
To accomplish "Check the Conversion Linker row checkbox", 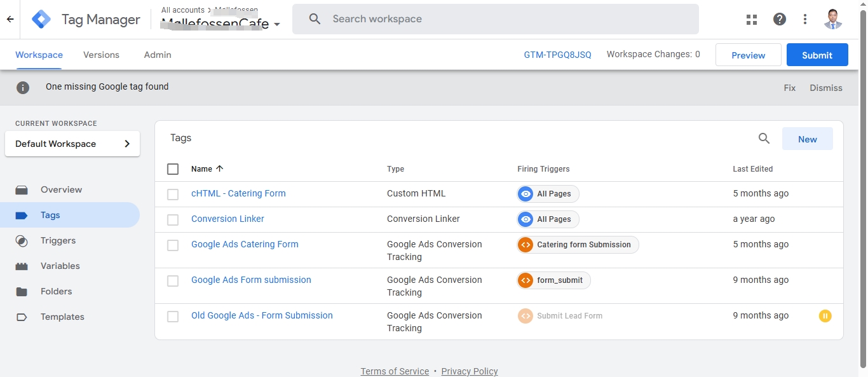I will tap(173, 219).
